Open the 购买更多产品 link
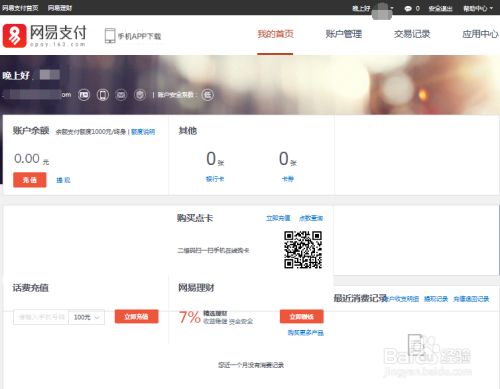Image resolution: width=500 pixels, height=389 pixels. click(x=306, y=333)
